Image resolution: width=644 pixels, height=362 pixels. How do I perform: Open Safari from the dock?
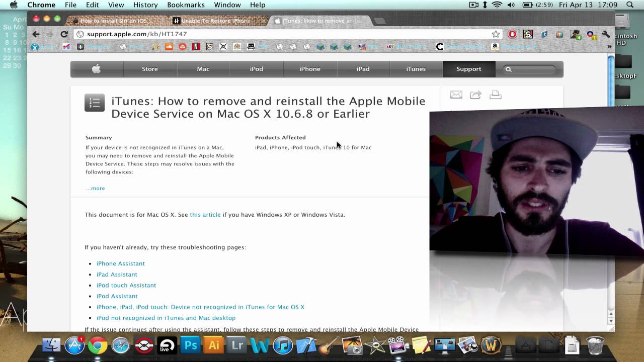[121, 346]
